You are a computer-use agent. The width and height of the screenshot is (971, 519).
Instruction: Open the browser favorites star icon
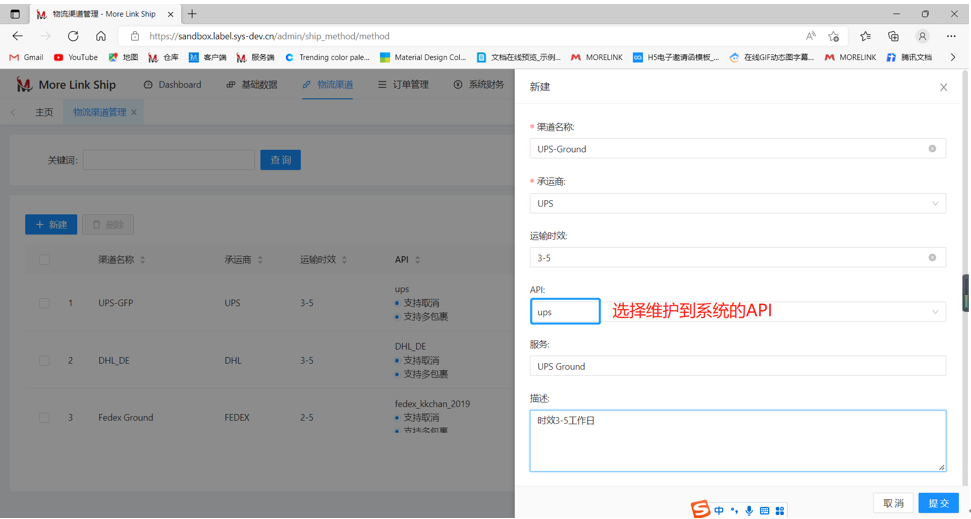pyautogui.click(x=865, y=36)
